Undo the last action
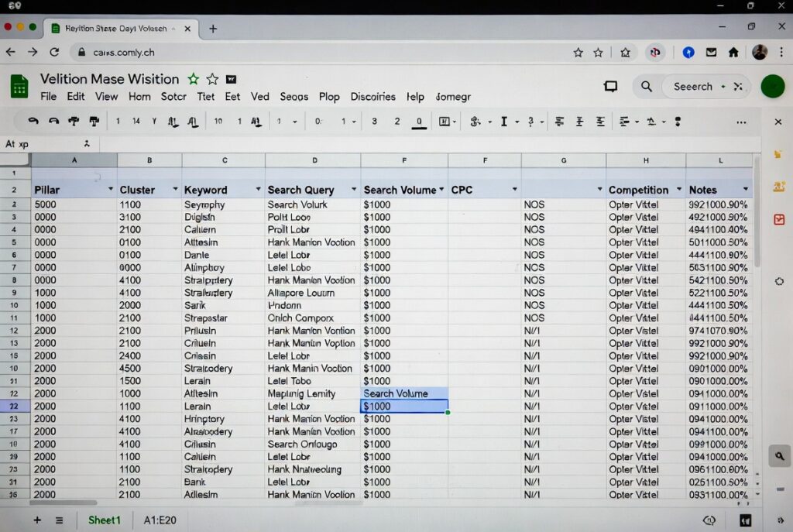The height and width of the screenshot is (532, 793). click(35, 122)
